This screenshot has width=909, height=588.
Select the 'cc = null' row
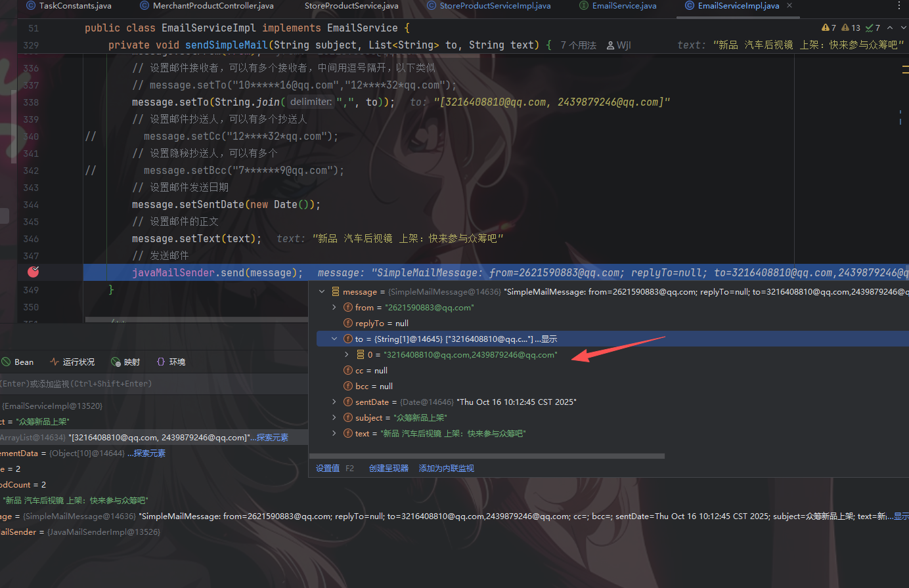(x=609, y=370)
